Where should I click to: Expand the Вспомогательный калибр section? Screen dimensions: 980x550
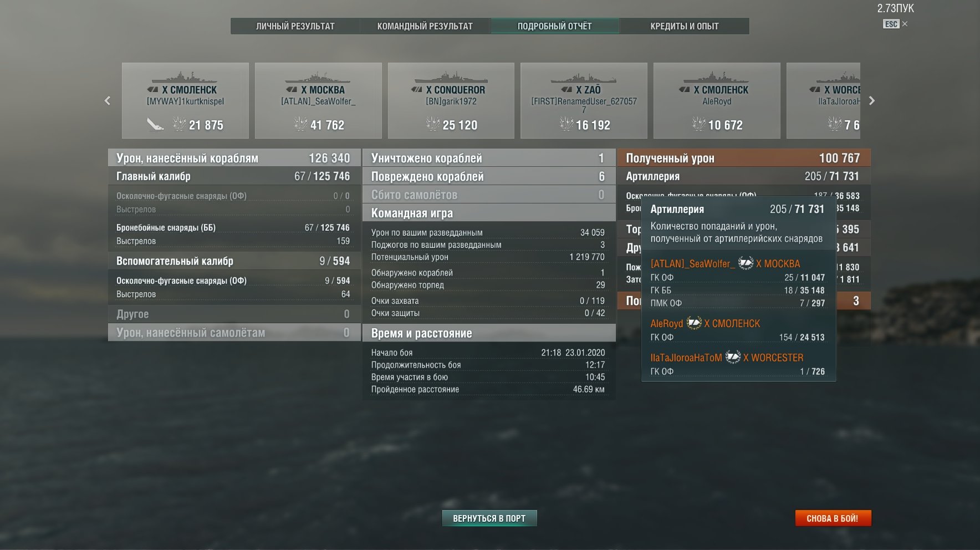pos(234,261)
